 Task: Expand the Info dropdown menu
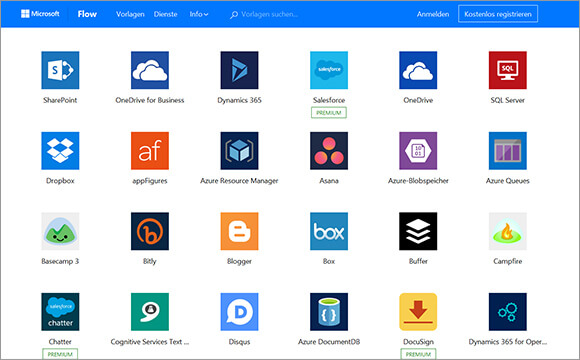(x=199, y=14)
